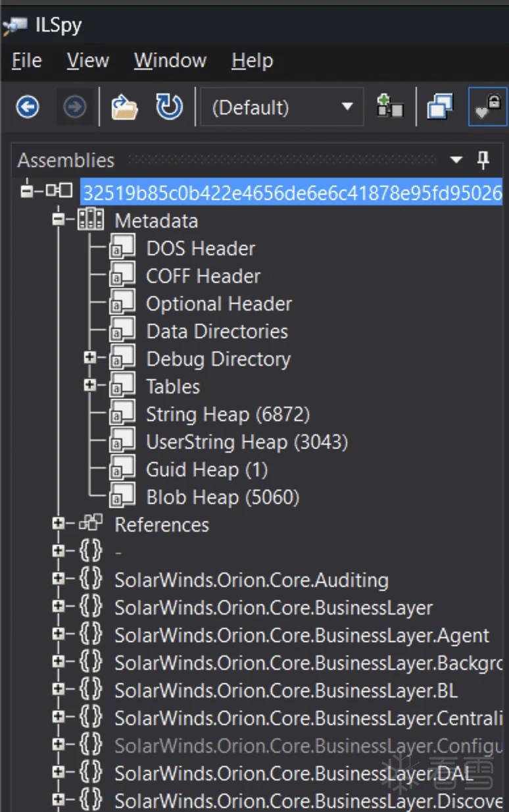Screen dimensions: 509x812
Task: Expand the Debug Directory node
Action: point(91,359)
